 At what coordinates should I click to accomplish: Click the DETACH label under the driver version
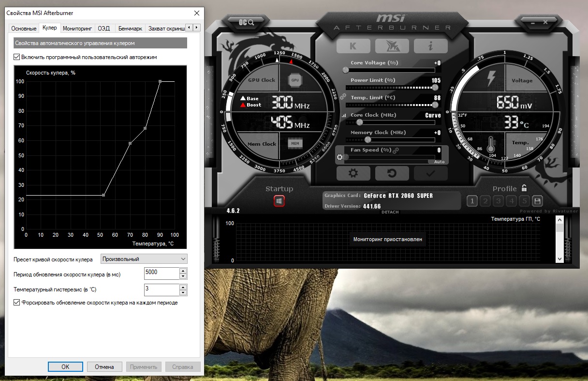(x=390, y=212)
